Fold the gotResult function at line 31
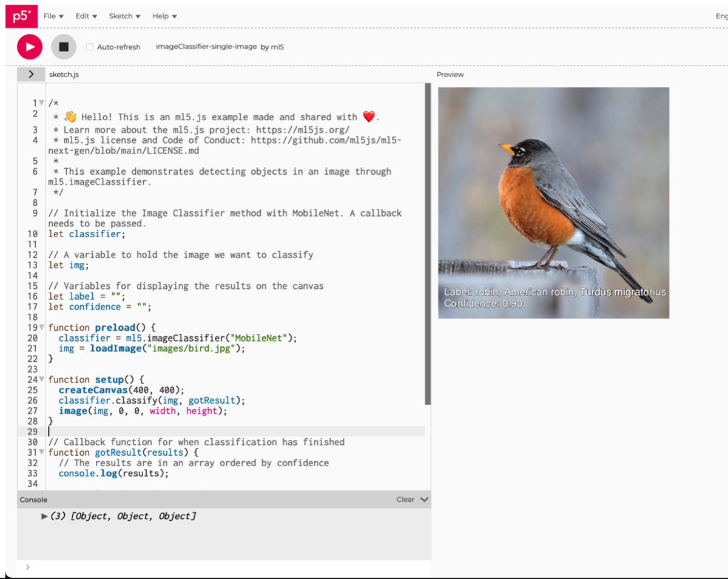 [x=41, y=453]
